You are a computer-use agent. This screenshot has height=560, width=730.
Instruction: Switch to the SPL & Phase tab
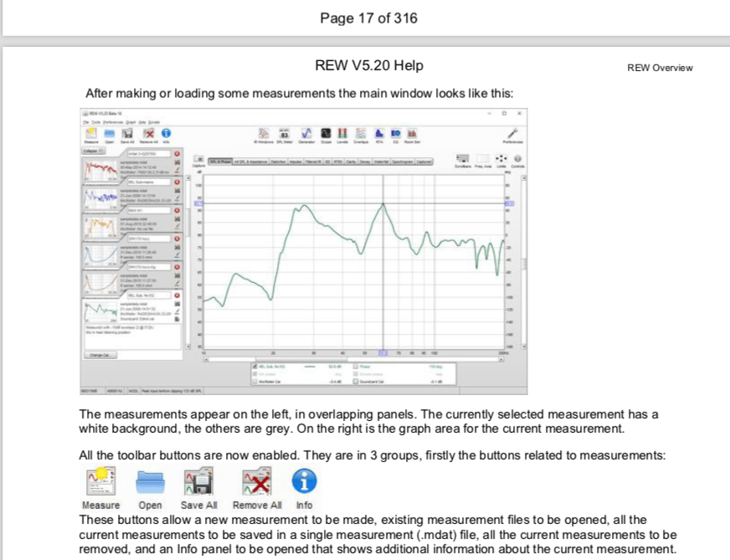pos(219,162)
